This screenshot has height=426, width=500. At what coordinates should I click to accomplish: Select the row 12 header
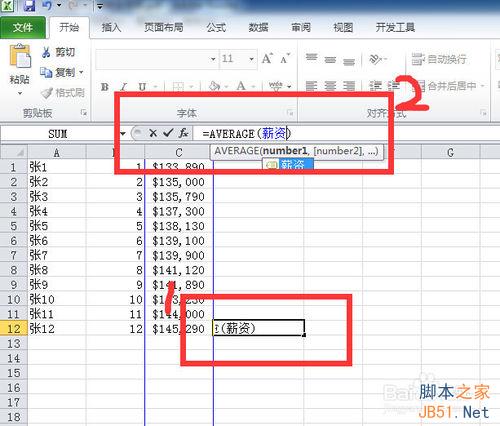(14, 329)
